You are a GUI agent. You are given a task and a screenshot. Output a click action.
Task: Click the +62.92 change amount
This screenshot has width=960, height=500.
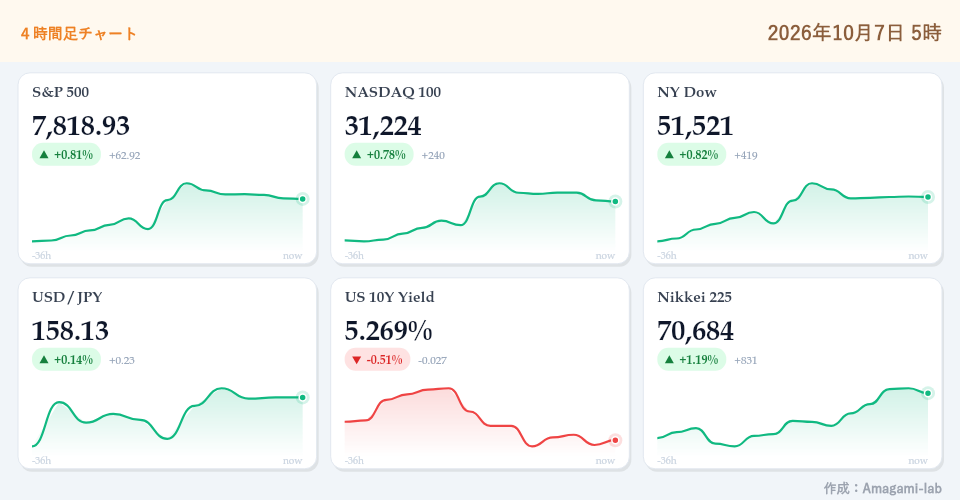[x=124, y=155]
